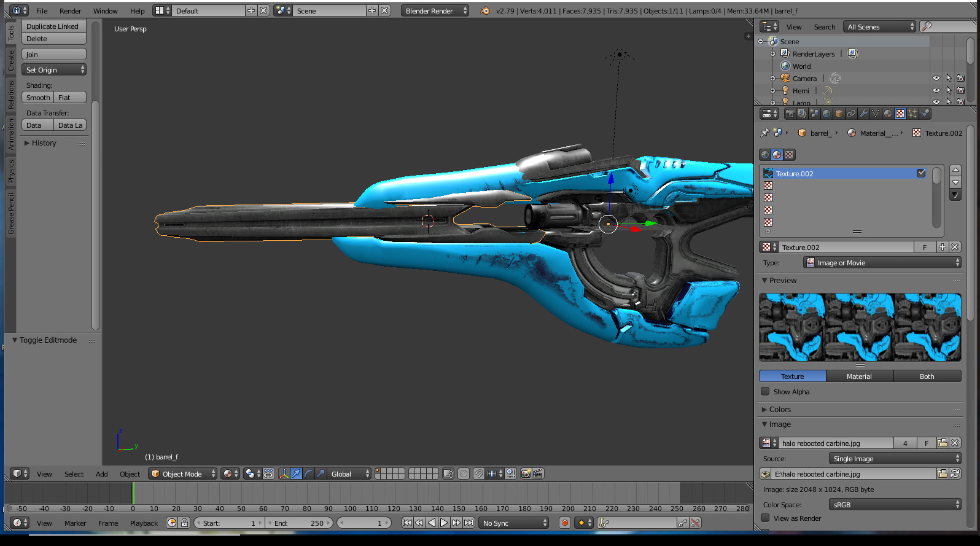Viewport: 980px width, 546px height.
Task: Click the insert keyframes key icon
Action: click(683, 523)
